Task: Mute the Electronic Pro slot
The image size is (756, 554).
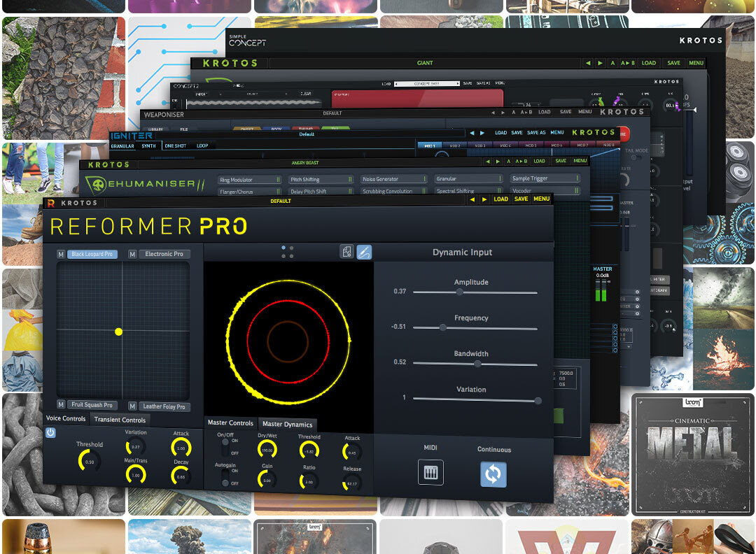Action: [x=132, y=254]
